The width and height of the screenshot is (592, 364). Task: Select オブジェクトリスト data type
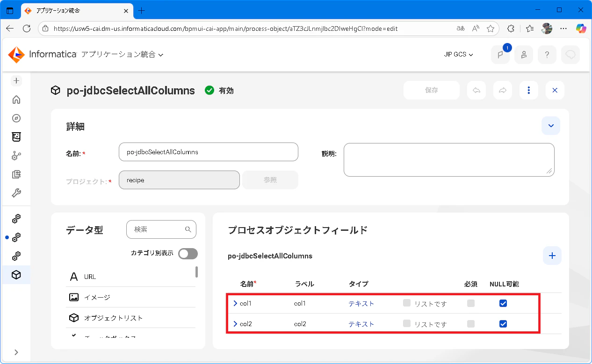coord(131,318)
